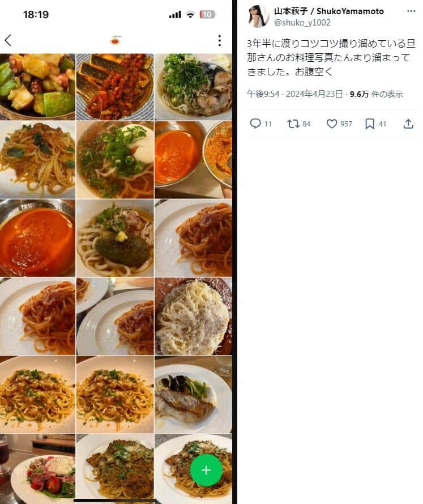The height and width of the screenshot is (504, 423).
Task: Click the share upload icon
Action: (x=408, y=124)
